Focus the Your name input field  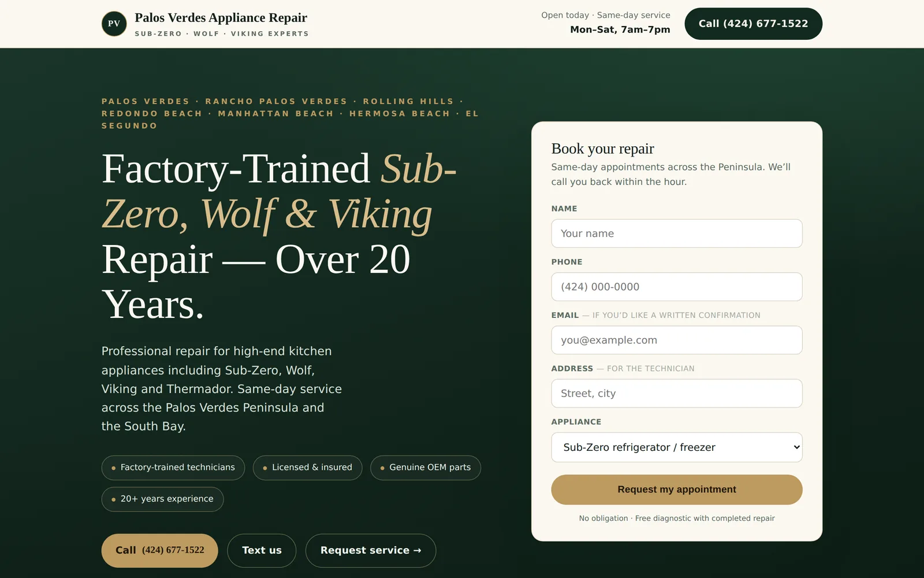676,234
